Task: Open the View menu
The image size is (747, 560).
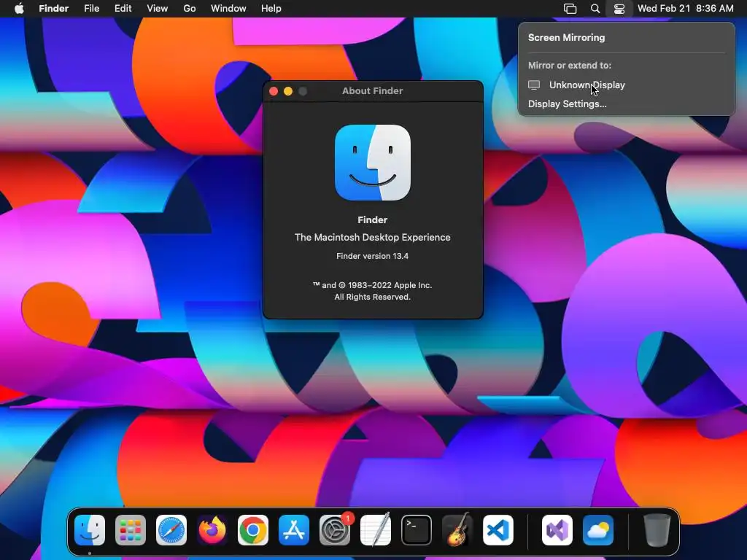Action: pyautogui.click(x=158, y=9)
